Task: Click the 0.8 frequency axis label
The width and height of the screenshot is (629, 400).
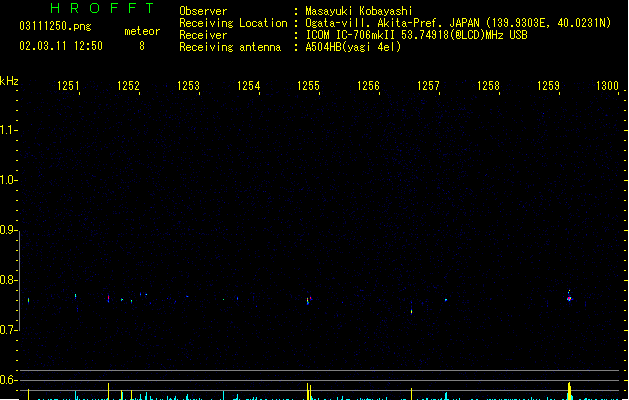Action: (x=8, y=280)
